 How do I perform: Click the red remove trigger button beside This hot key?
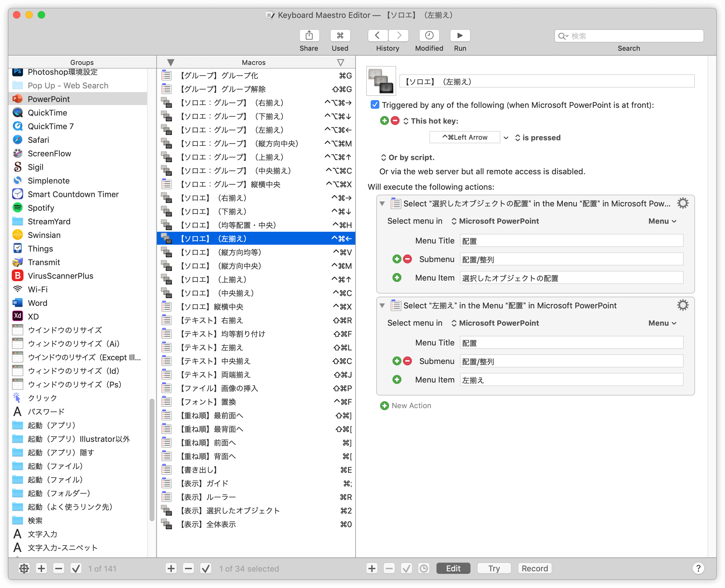click(x=394, y=121)
